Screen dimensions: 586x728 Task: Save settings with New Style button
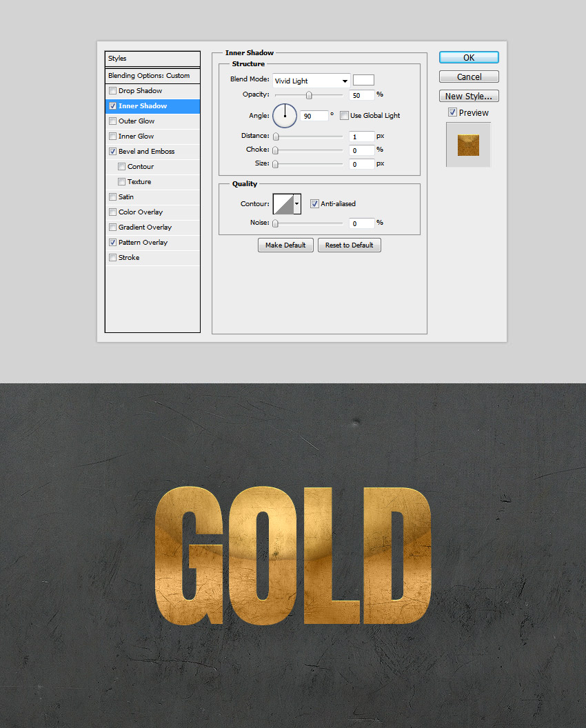click(x=469, y=96)
